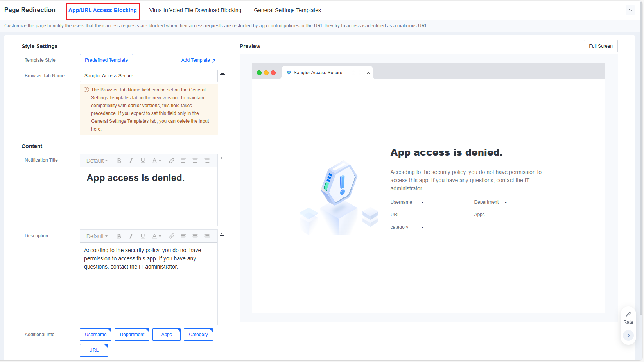Insert link in Description toolbar
The width and height of the screenshot is (644, 362).
(x=172, y=236)
